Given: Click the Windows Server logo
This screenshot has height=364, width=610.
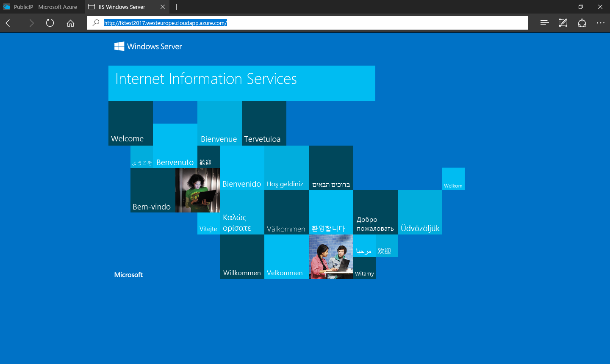Looking at the screenshot, I should pos(148,47).
